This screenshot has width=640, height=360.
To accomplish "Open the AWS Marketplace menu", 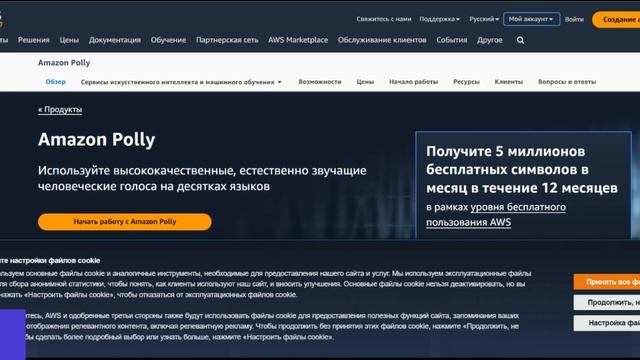I will click(x=298, y=40).
